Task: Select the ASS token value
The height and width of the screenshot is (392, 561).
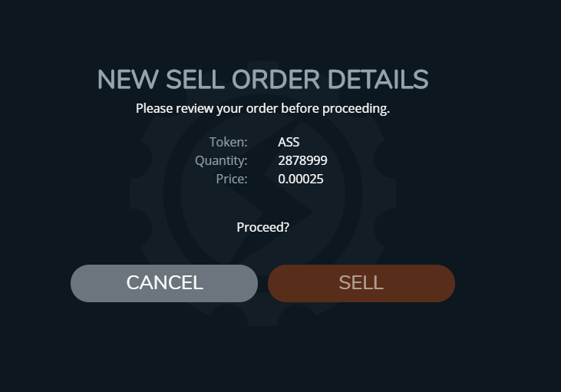Action: coord(289,142)
